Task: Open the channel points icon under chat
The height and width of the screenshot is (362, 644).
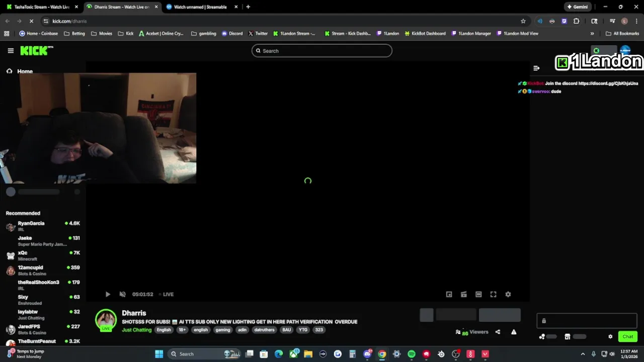Action: [x=542, y=337]
